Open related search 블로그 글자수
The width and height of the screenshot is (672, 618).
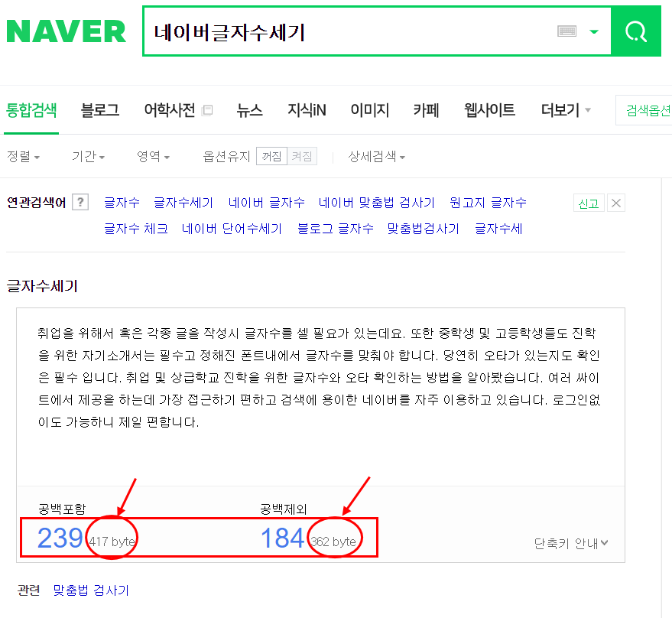tap(335, 229)
